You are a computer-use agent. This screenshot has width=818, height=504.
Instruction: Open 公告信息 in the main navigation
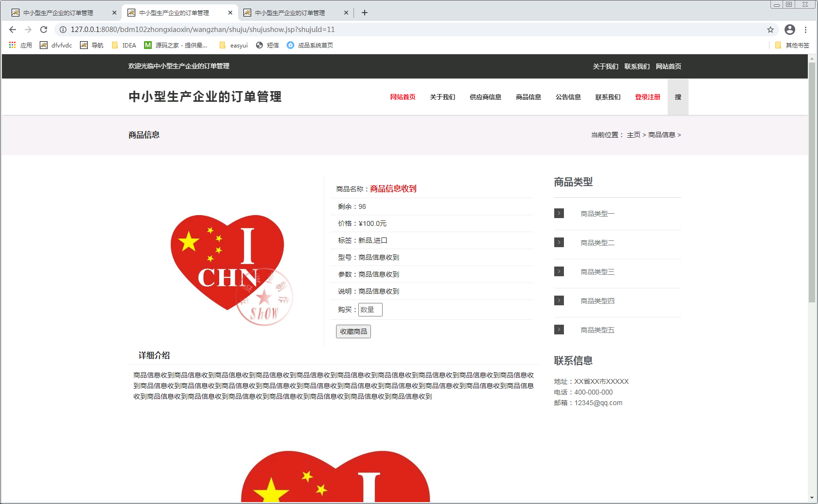(x=568, y=97)
